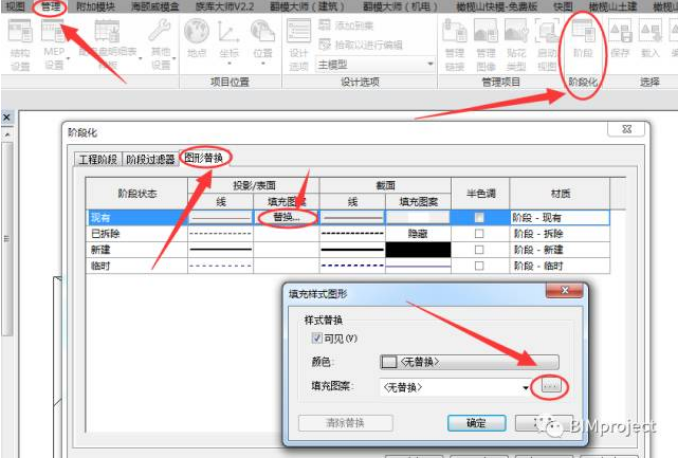Click the 颜色 <无替换> color button
Image resolution: width=680 pixels, height=460 pixels.
(469, 362)
